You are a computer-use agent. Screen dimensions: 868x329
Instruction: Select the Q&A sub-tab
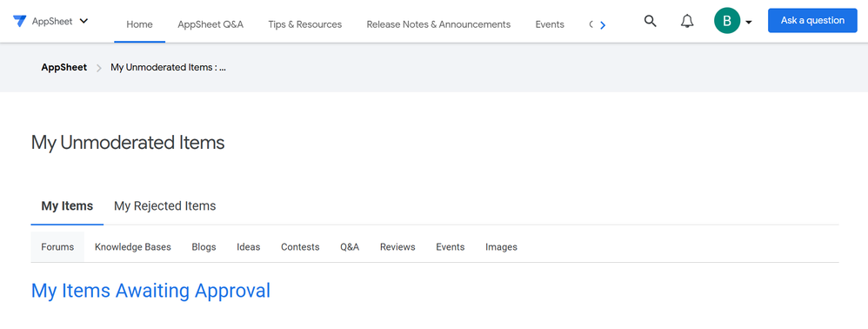pyautogui.click(x=350, y=247)
